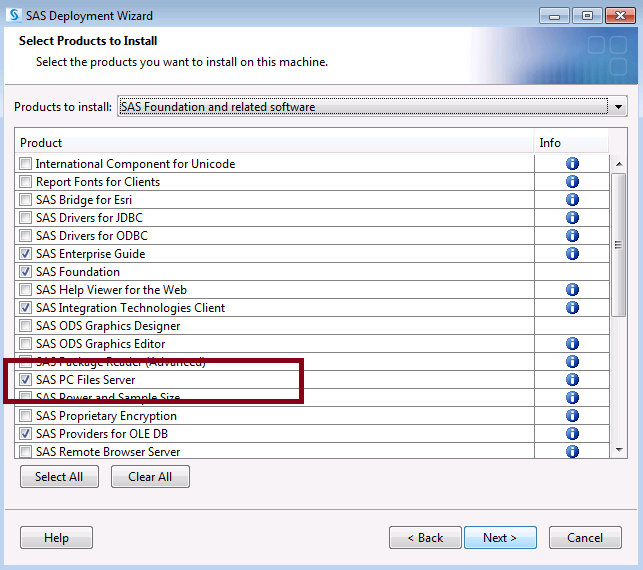Click the Info column header
Image resolution: width=643 pixels, height=570 pixels.
click(x=571, y=143)
